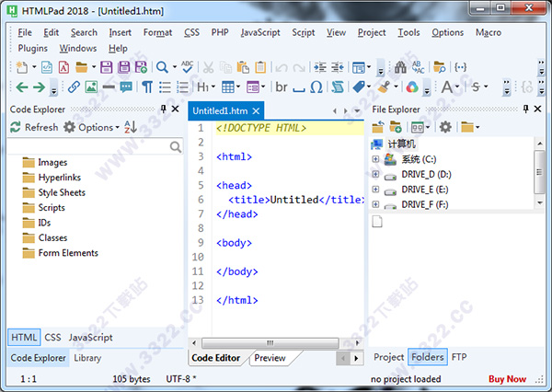Click the curly braces bracket icon
552x392 pixels.
(461, 67)
